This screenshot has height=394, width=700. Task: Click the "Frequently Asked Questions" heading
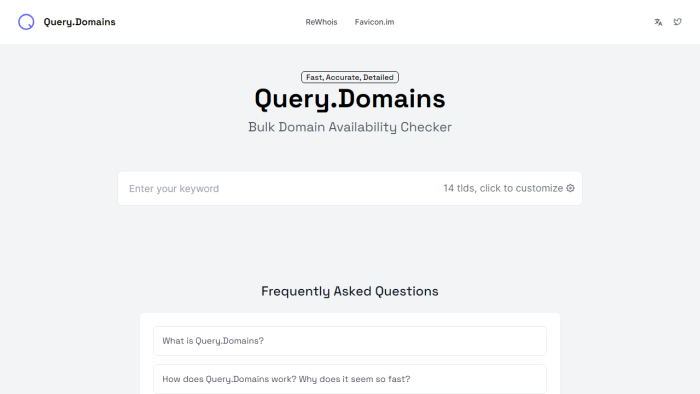pyautogui.click(x=350, y=291)
